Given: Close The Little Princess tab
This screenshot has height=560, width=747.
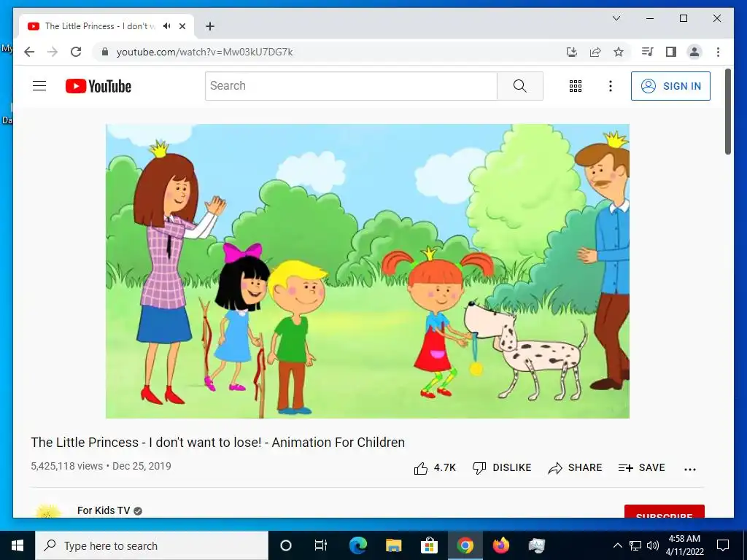Looking at the screenshot, I should (182, 26).
